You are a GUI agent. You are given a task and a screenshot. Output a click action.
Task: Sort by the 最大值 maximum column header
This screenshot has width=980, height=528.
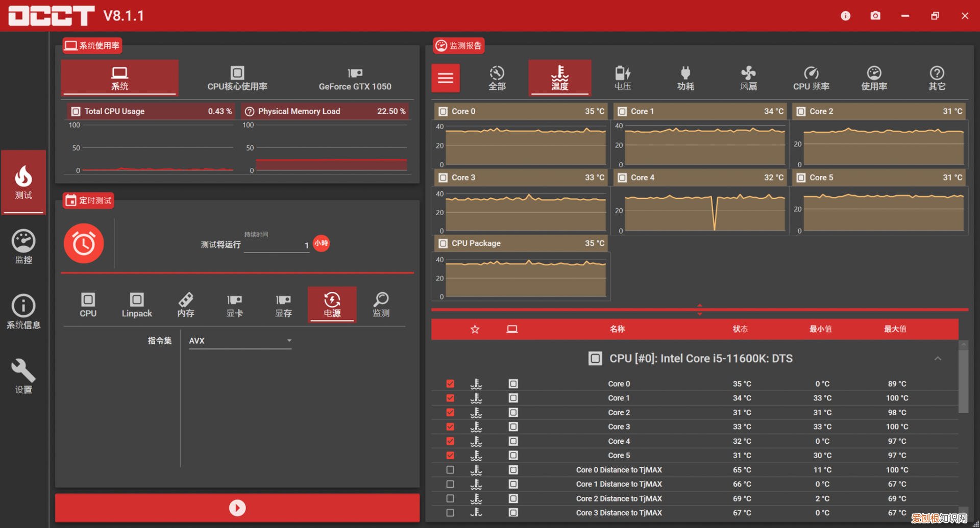(x=895, y=329)
